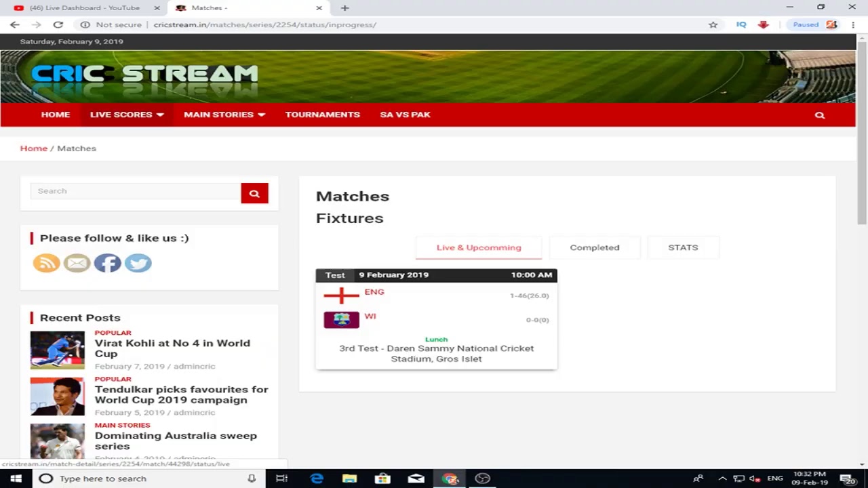Click the CRIC STREAM site logo
Viewport: 868px width, 488px height.
click(144, 74)
